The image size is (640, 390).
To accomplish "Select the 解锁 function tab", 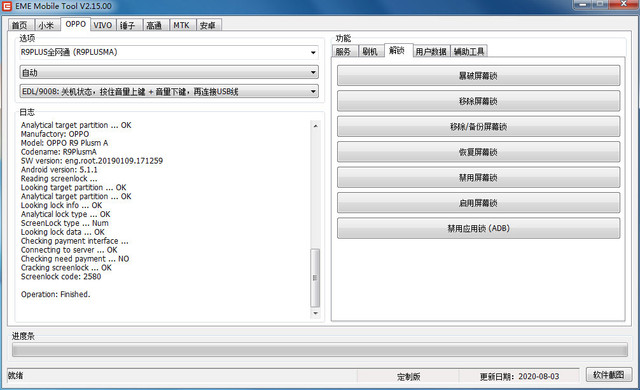I will tap(398, 50).
